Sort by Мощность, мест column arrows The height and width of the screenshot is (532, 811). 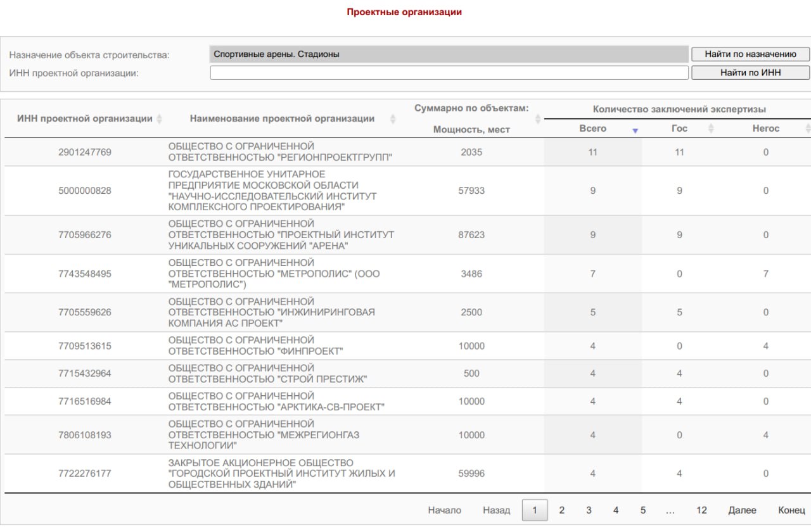pos(538,118)
